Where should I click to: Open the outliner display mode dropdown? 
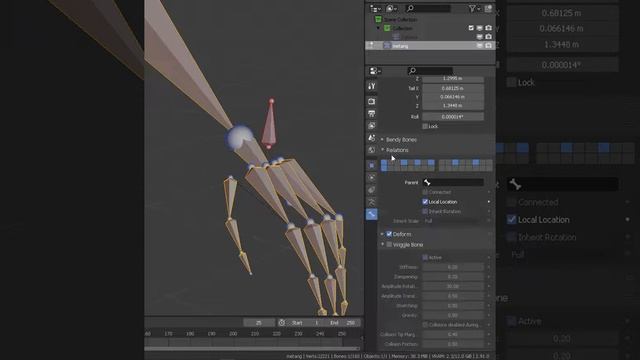[391, 8]
